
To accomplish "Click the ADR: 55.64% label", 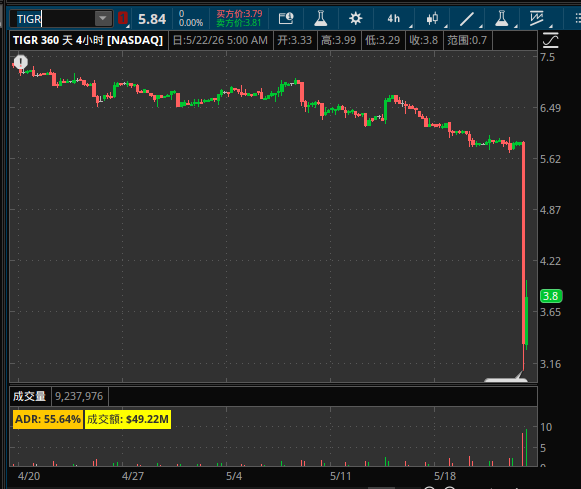I will click(48, 419).
